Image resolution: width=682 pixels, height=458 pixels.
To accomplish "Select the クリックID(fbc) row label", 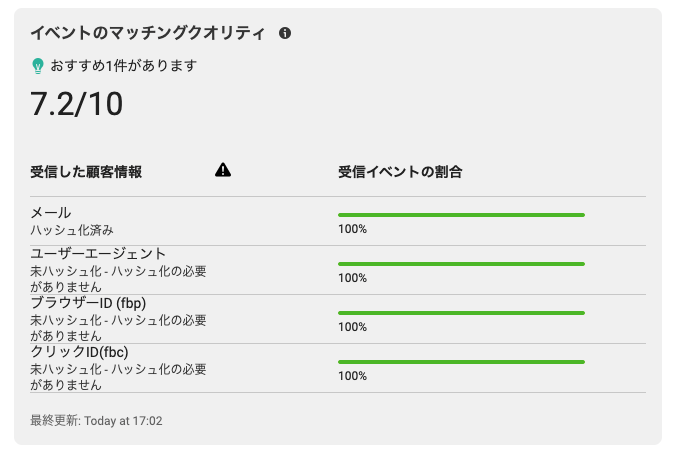I will [x=79, y=352].
